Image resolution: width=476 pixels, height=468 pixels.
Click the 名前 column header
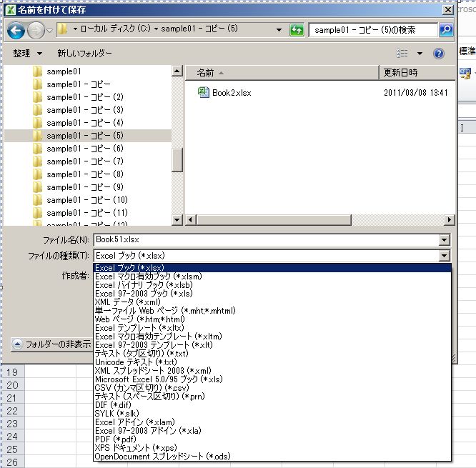[x=282, y=73]
